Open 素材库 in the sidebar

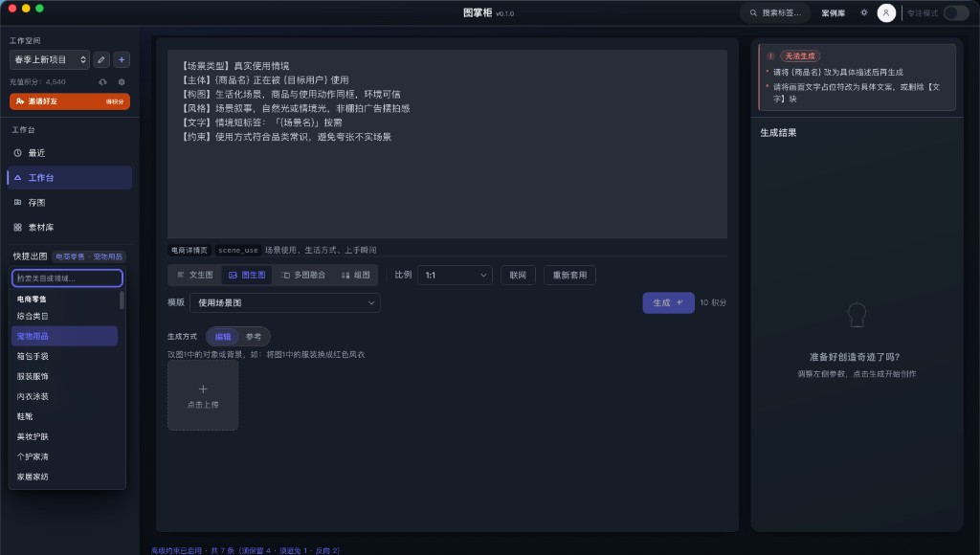tap(69, 228)
